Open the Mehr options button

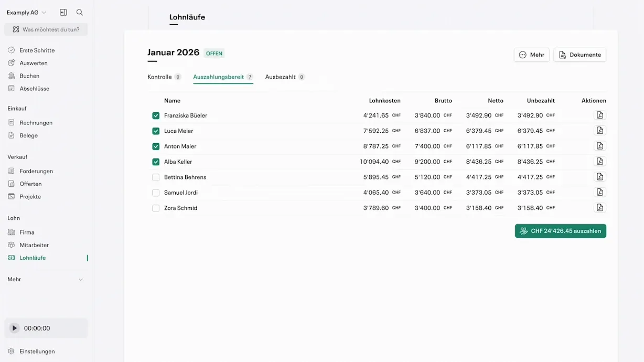[x=532, y=55]
